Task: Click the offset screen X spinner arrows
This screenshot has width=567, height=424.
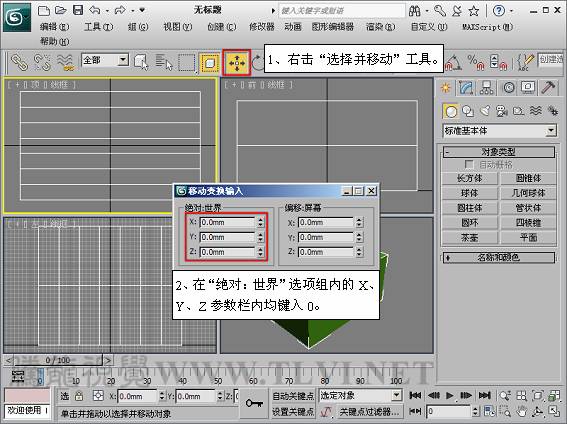Action: pyautogui.click(x=359, y=222)
